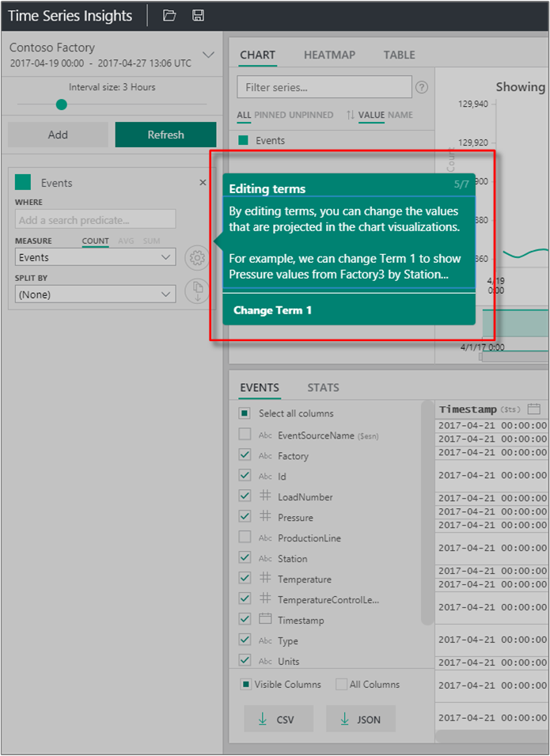Filter series list by ALL

point(244,115)
